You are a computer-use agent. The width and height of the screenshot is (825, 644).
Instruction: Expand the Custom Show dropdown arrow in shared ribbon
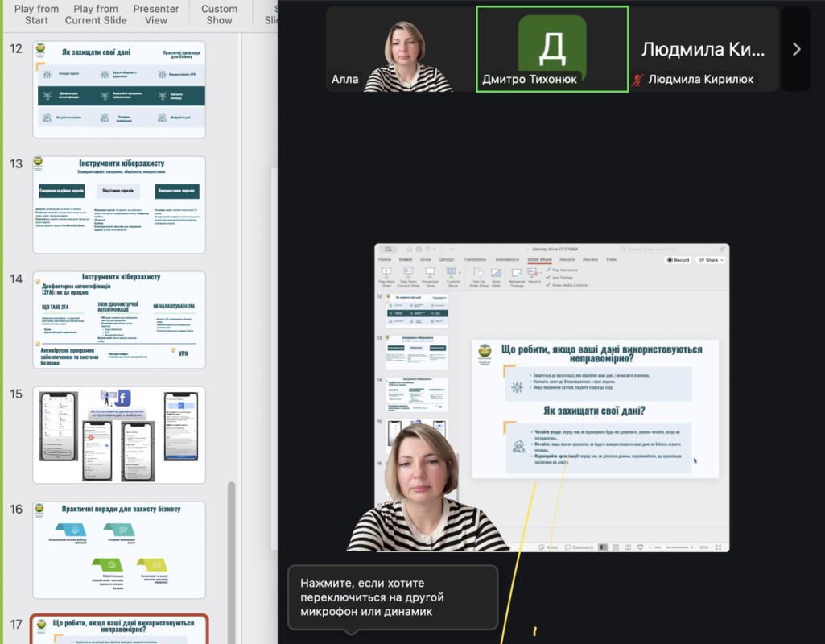coord(460,273)
